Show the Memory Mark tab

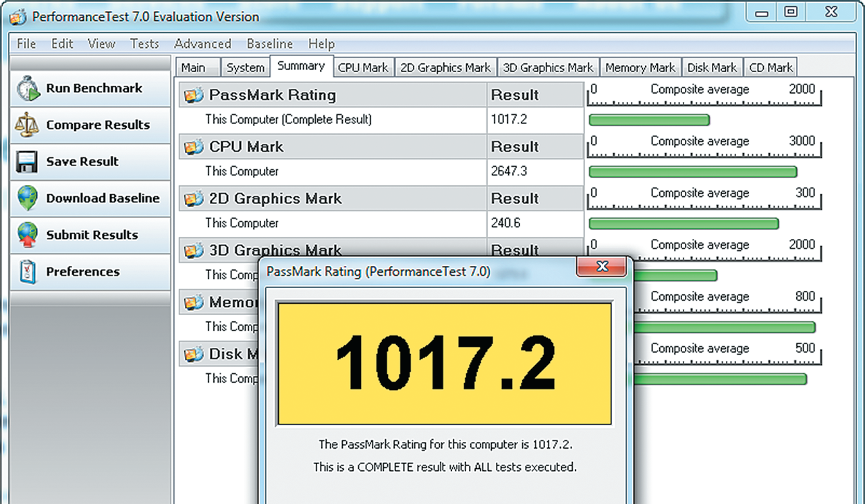click(x=640, y=67)
